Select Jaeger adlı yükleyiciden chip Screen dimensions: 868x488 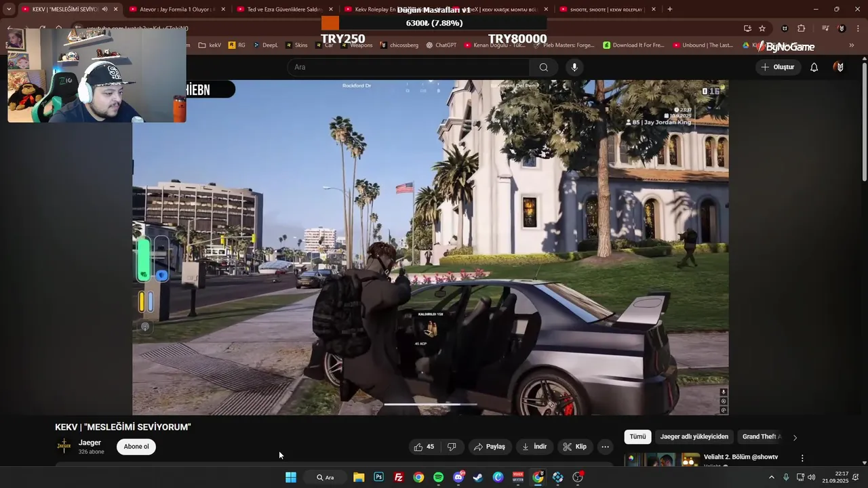[694, 437]
